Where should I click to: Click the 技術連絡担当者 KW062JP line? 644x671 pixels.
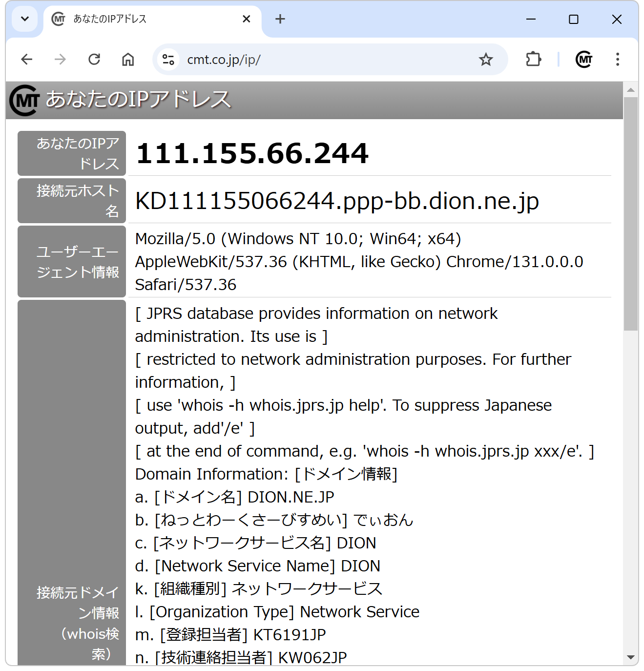pos(241,657)
